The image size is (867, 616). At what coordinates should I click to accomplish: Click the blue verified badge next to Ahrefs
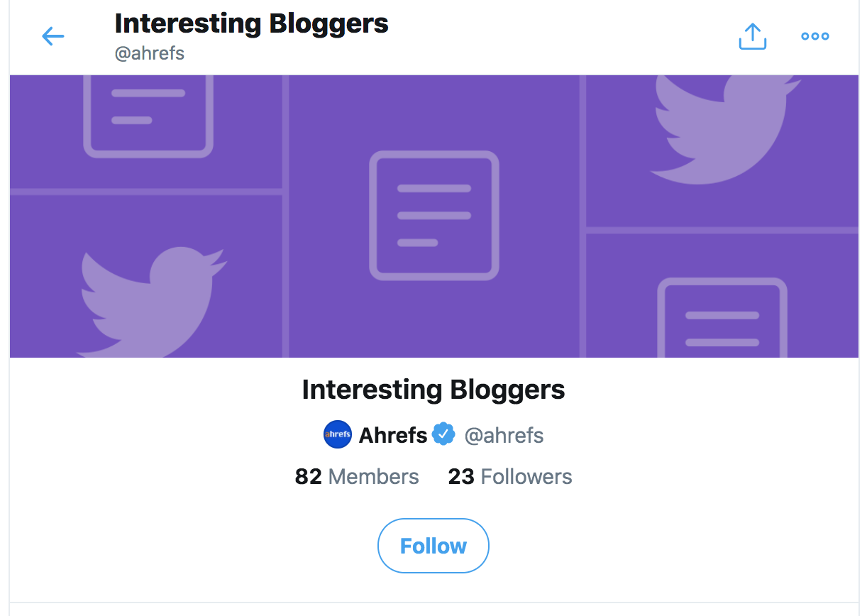tap(443, 434)
